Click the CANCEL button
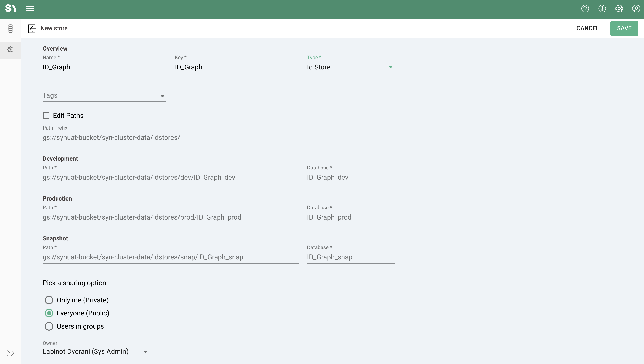This screenshot has height=364, width=644. tap(587, 28)
